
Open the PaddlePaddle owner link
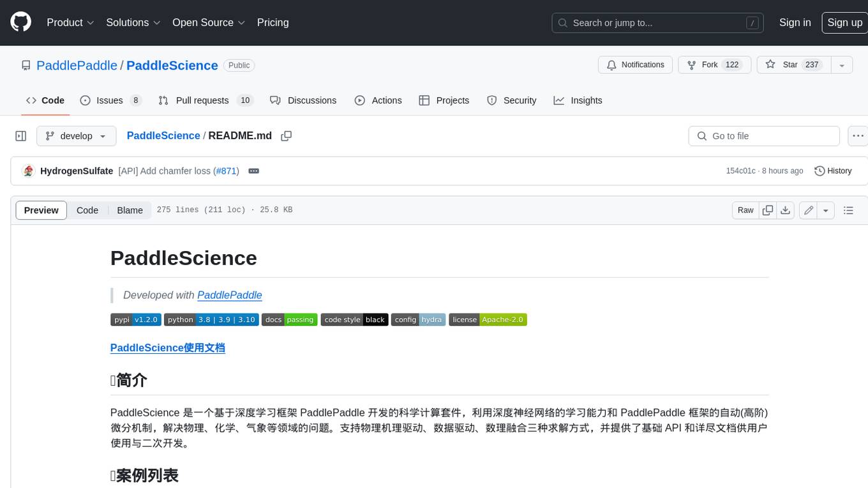pos(77,65)
